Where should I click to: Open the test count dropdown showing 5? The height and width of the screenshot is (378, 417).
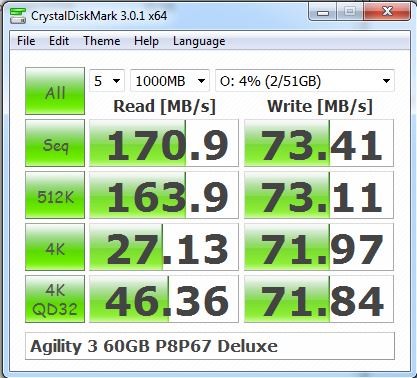point(107,81)
